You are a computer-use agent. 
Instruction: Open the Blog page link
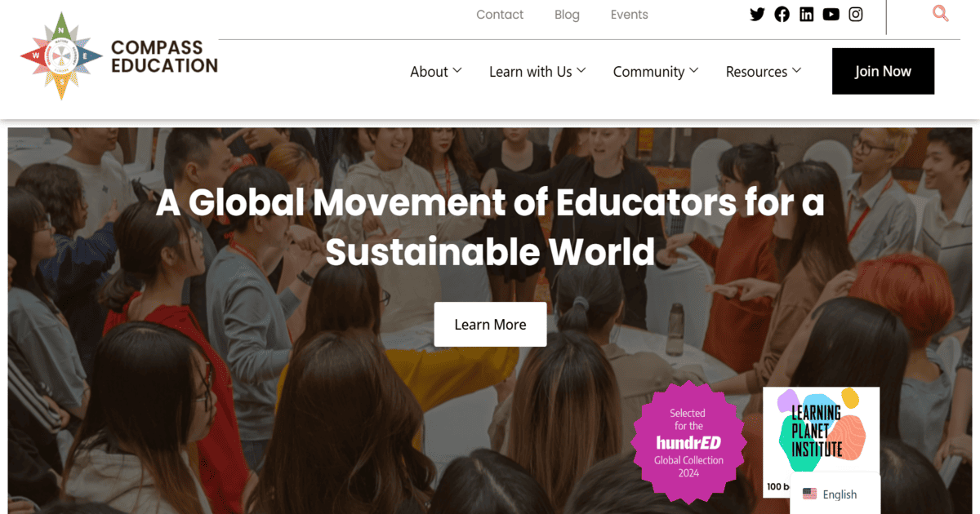[x=567, y=15]
